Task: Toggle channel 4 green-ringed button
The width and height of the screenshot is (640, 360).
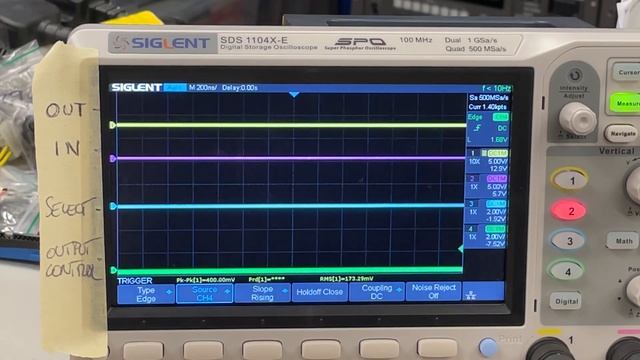Action: pos(567,271)
